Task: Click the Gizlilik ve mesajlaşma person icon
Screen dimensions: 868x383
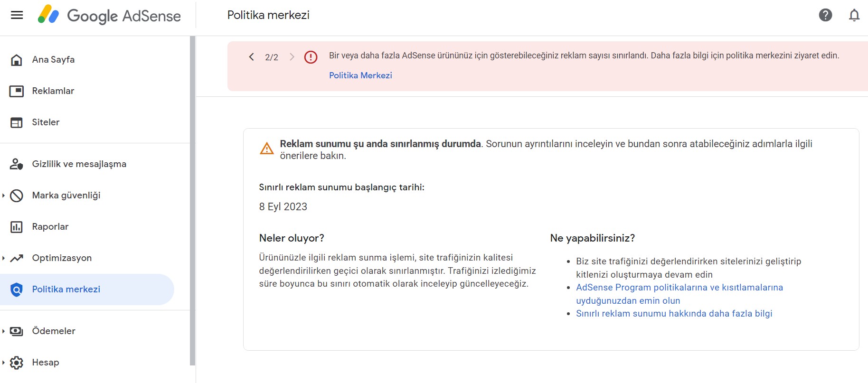Action: (17, 164)
